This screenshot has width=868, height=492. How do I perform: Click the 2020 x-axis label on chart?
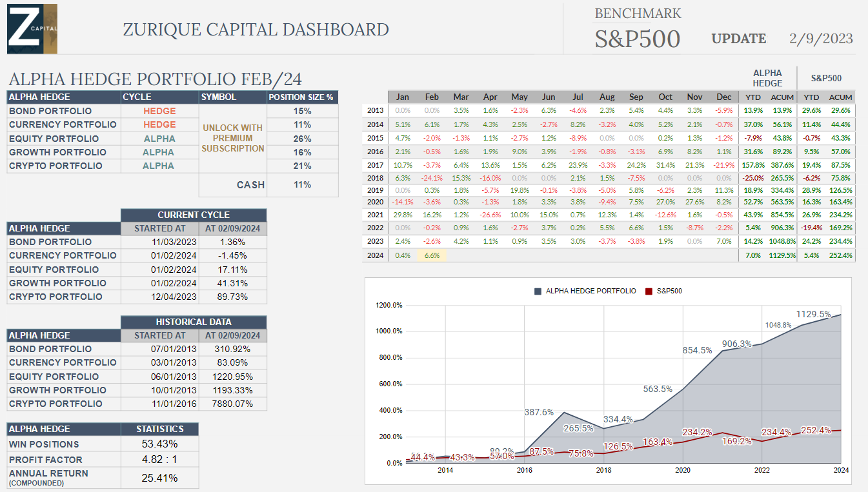coord(682,471)
